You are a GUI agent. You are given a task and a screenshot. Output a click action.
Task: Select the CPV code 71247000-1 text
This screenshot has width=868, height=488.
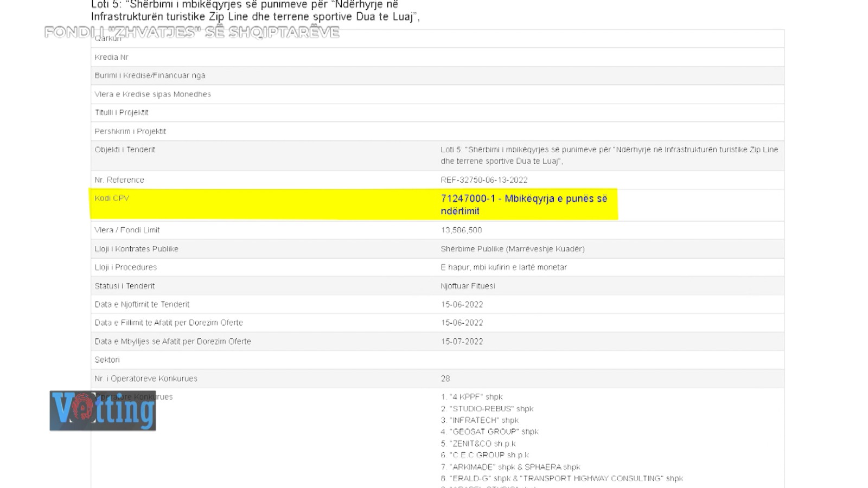coord(468,198)
